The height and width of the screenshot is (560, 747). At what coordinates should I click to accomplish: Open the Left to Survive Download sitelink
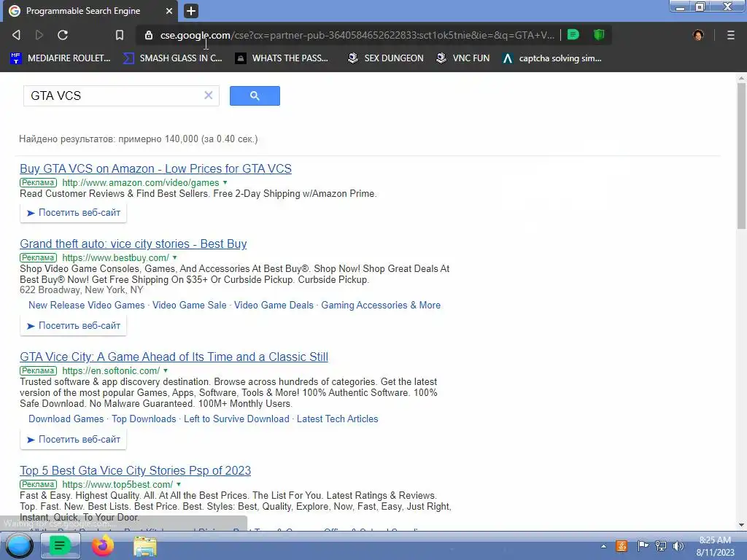(x=237, y=419)
